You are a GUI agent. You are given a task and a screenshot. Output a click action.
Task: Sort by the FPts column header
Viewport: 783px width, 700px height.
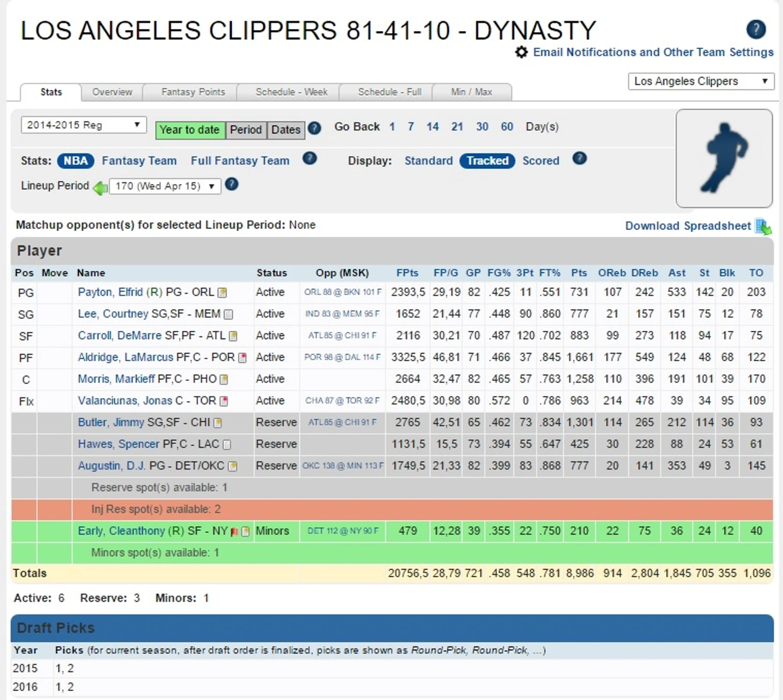[x=408, y=273]
